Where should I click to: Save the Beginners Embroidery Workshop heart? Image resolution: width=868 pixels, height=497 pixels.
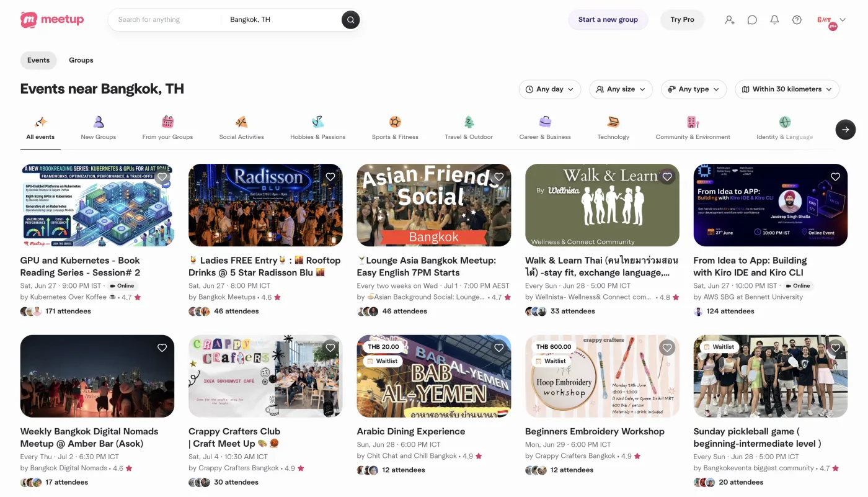click(667, 348)
